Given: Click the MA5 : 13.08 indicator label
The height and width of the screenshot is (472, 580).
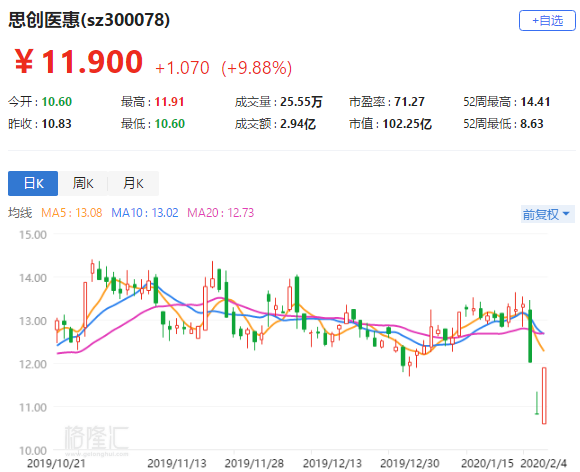Looking at the screenshot, I should click(71, 213).
